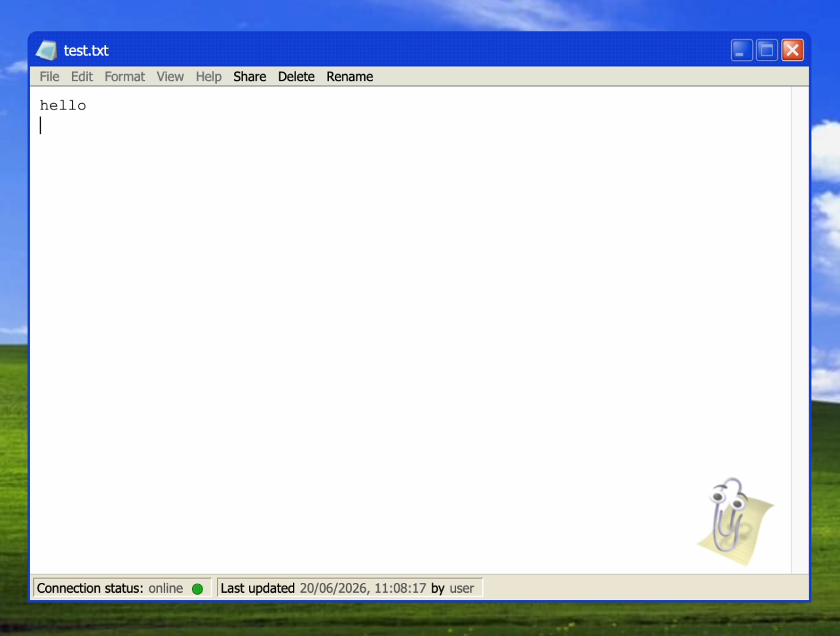Click the Clippy paperclip assistant
Image resolution: width=840 pixels, height=636 pixels.
pyautogui.click(x=735, y=521)
